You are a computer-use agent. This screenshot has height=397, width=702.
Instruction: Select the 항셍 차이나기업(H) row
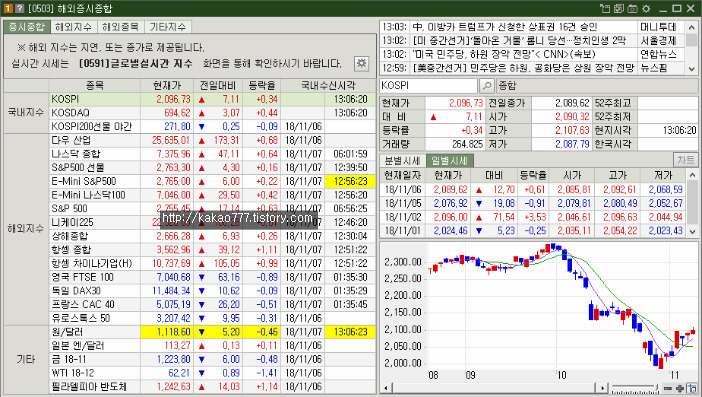coord(212,263)
